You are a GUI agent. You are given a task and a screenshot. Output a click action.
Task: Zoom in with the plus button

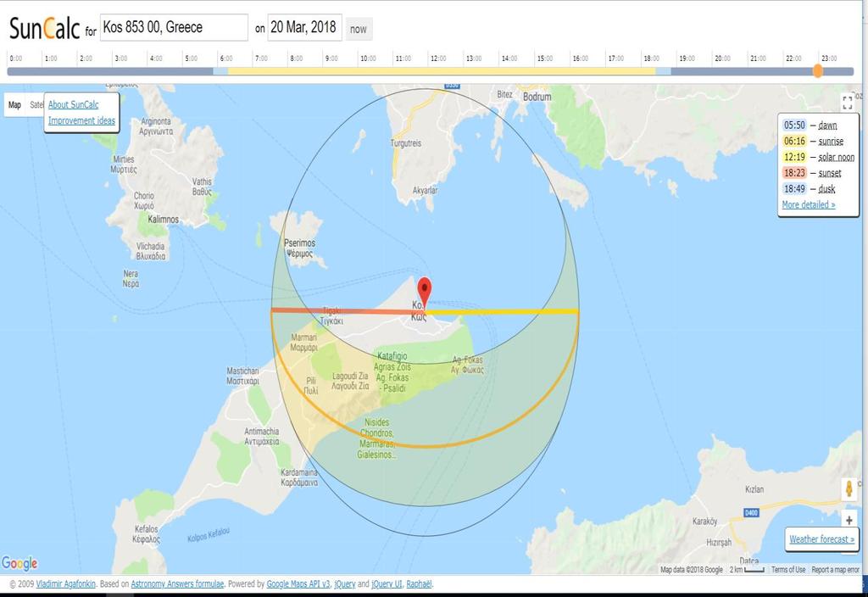tap(849, 520)
